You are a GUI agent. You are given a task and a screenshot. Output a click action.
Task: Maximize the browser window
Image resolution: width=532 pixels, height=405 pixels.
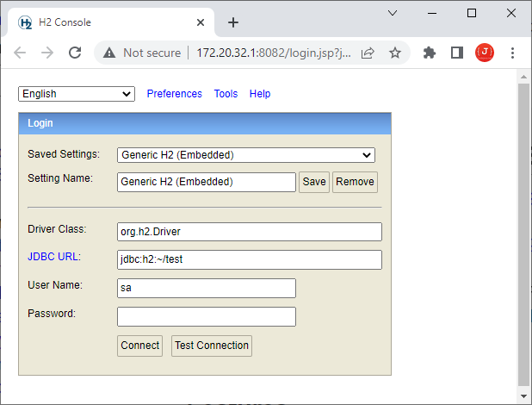click(472, 13)
